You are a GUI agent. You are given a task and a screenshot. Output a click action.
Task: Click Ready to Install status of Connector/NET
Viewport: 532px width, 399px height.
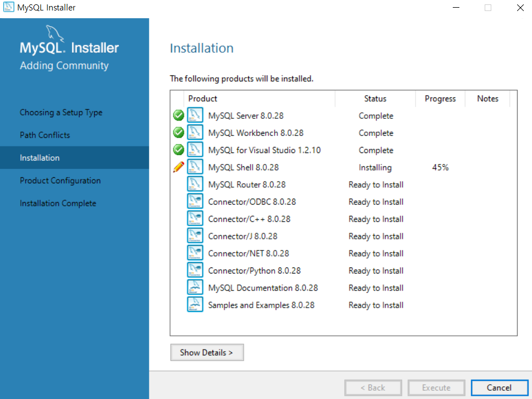(376, 254)
